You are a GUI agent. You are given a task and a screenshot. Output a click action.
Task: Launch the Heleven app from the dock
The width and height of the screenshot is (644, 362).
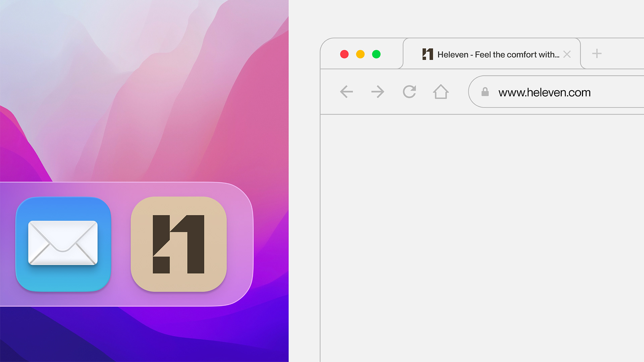click(178, 244)
